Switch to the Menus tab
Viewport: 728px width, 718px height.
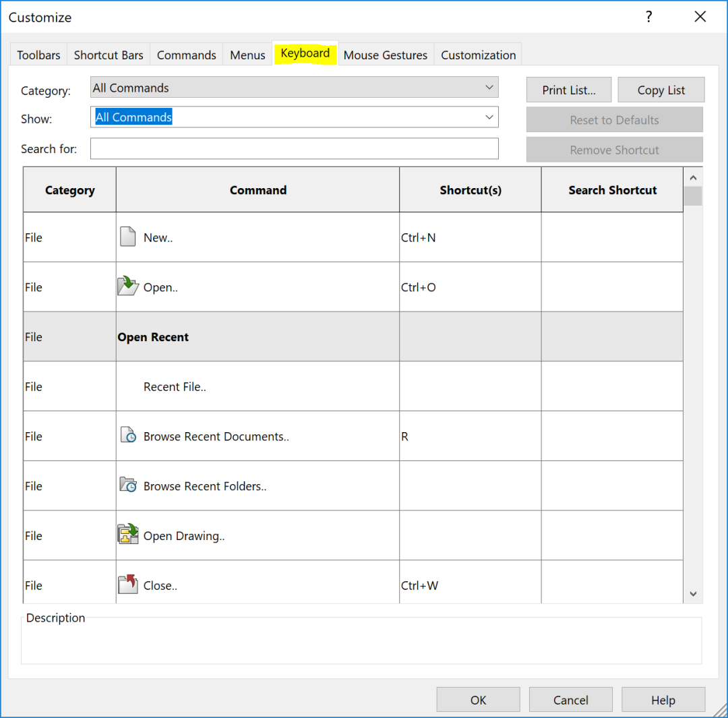pyautogui.click(x=247, y=55)
